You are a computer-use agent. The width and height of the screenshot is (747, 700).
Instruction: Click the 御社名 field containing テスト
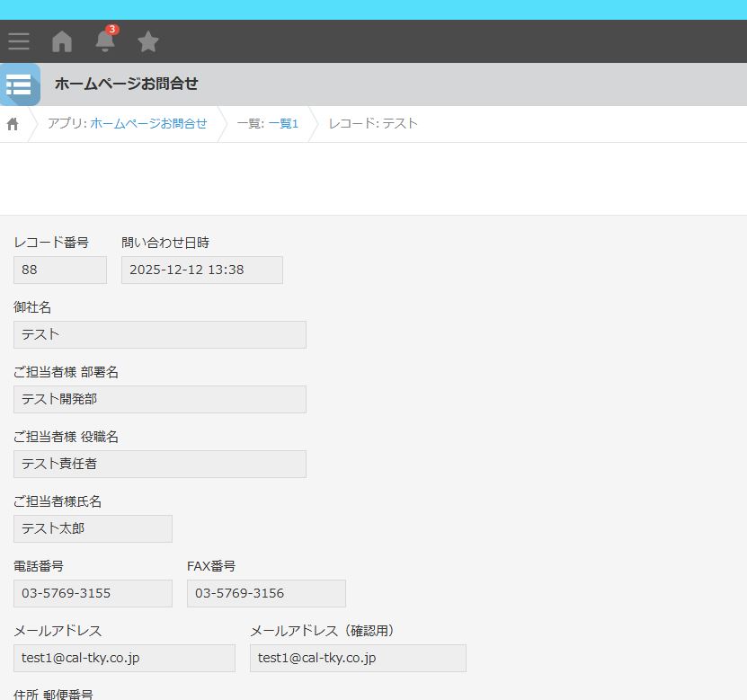pos(159,334)
